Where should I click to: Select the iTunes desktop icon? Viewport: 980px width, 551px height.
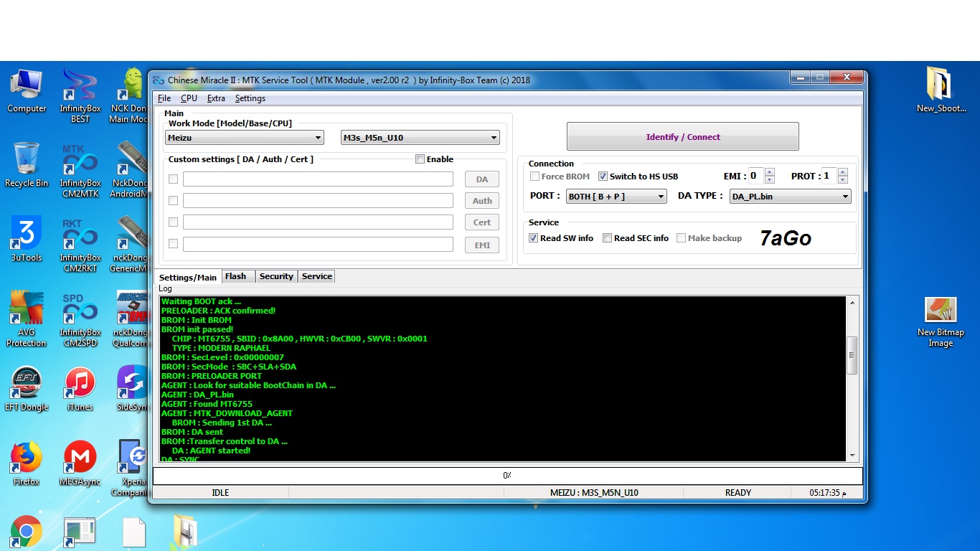click(x=80, y=389)
